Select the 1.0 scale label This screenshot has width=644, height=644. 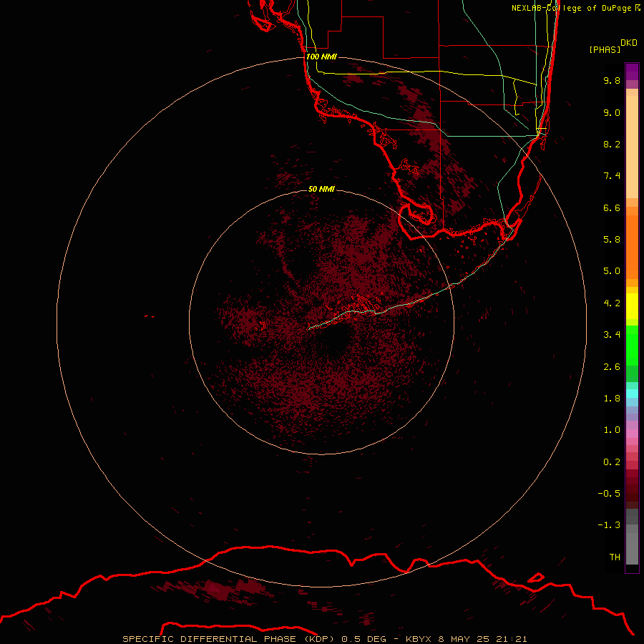pos(612,430)
